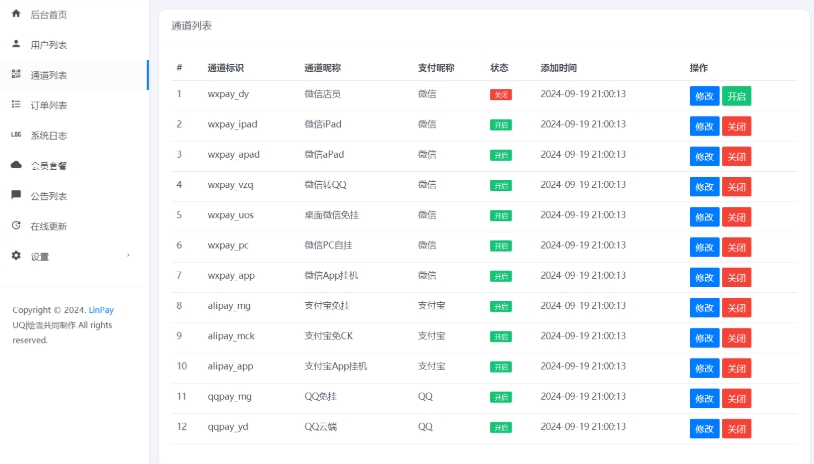
Task: Select 通道列表 menu item
Action: click(x=74, y=75)
